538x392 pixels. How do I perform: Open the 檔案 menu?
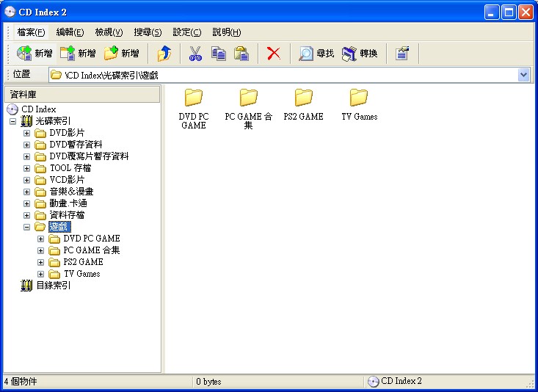pyautogui.click(x=31, y=32)
